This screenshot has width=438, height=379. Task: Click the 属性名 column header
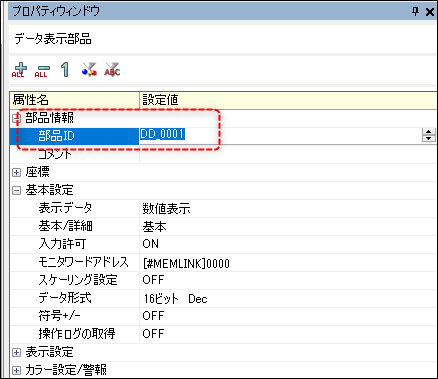(74, 100)
